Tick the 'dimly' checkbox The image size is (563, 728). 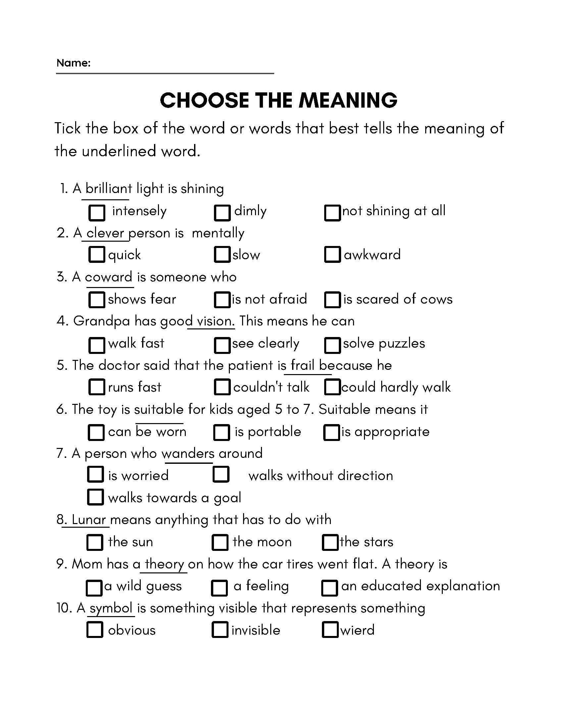[x=222, y=213]
